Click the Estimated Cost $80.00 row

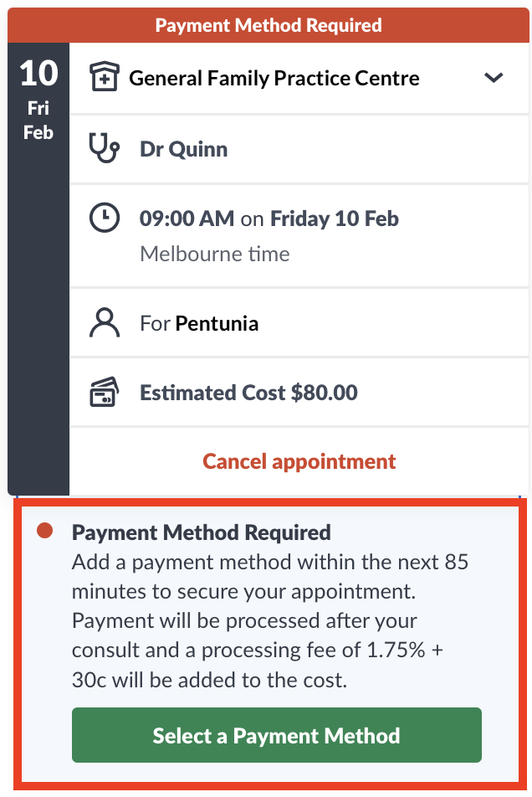[x=299, y=393]
